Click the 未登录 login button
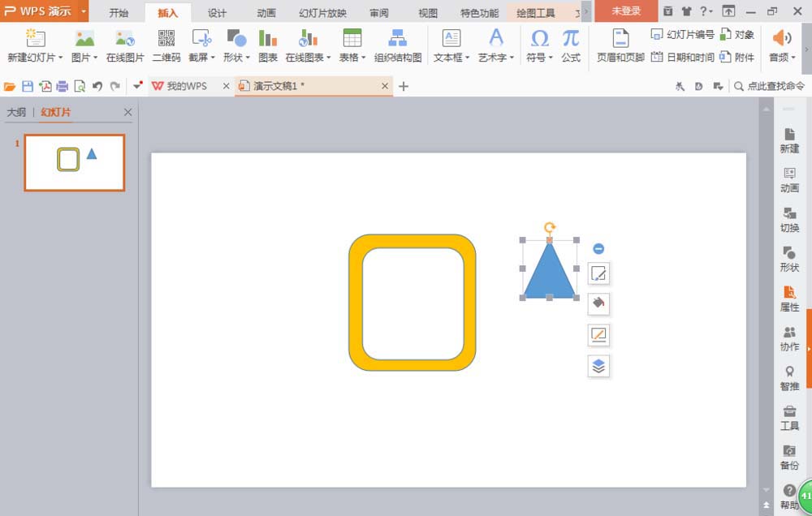The width and height of the screenshot is (812, 516). click(x=625, y=11)
